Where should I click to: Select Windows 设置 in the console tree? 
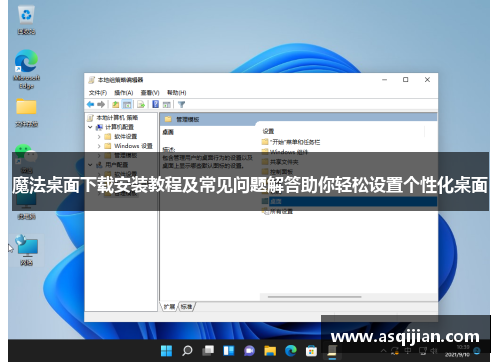pos(133,146)
